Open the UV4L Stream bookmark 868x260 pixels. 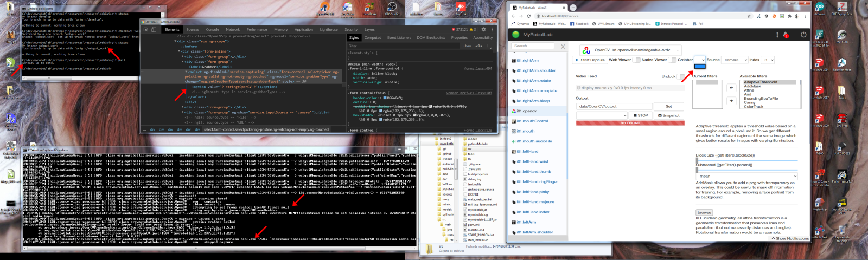(x=603, y=24)
